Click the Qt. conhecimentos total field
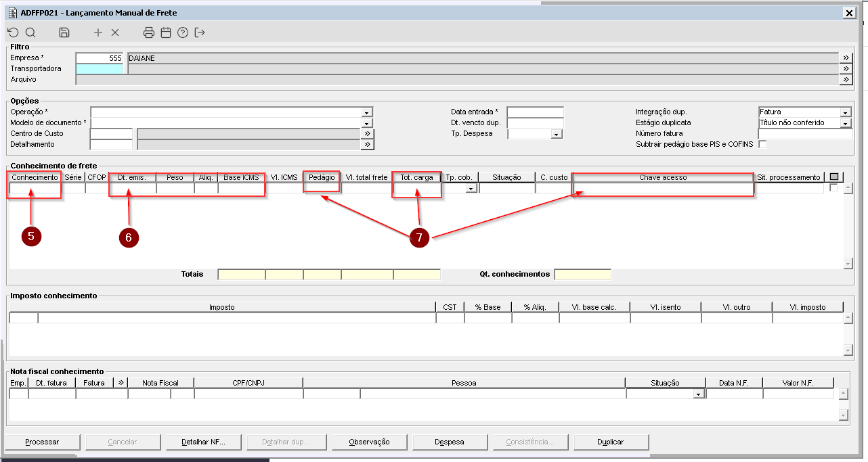The height and width of the screenshot is (462, 868). (x=582, y=275)
